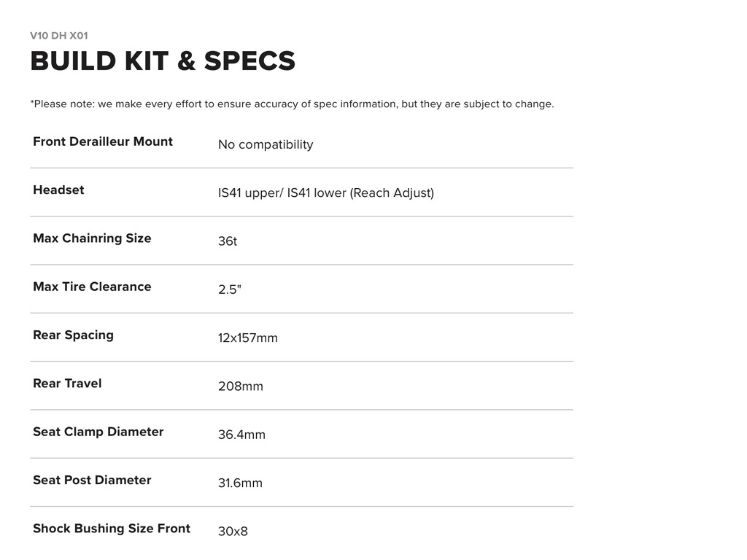The image size is (747, 560).
Task: Click the 12x157mm spacing value
Action: coord(248,338)
